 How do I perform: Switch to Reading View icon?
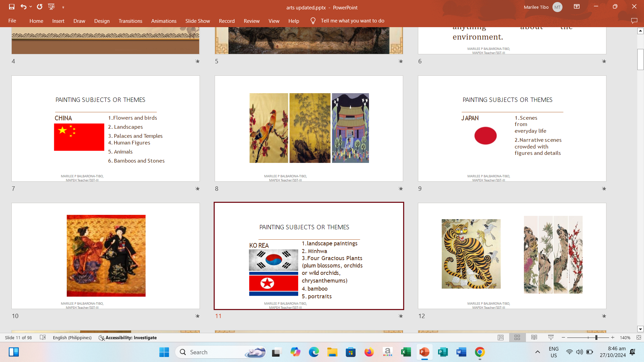tap(534, 338)
